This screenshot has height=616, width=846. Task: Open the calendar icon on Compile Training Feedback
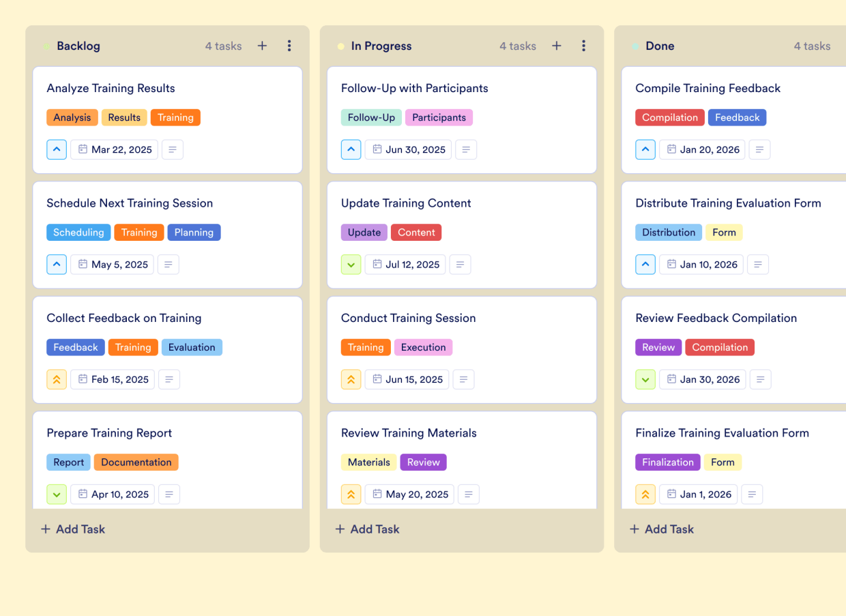click(671, 149)
